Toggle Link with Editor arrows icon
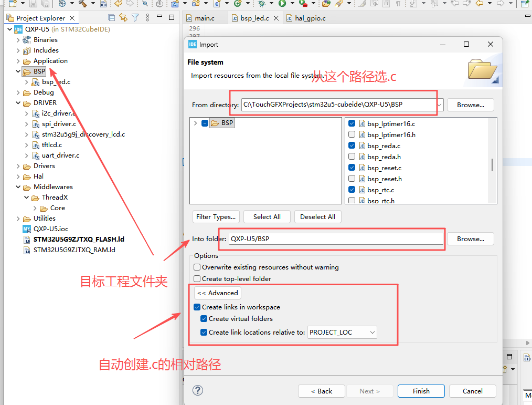The height and width of the screenshot is (405, 532). tap(123, 18)
